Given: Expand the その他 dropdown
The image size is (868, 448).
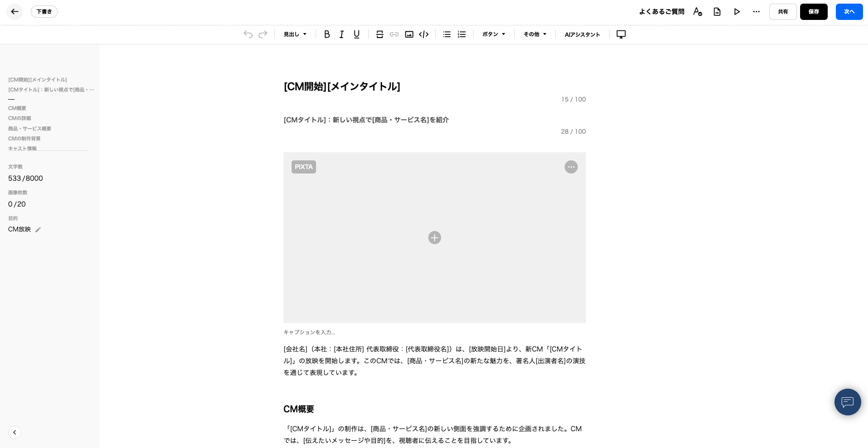Looking at the screenshot, I should (534, 34).
